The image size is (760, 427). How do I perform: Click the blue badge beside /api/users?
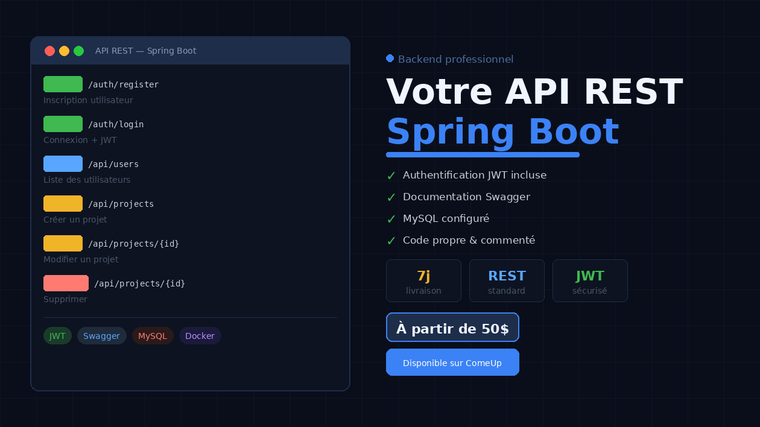[63, 164]
